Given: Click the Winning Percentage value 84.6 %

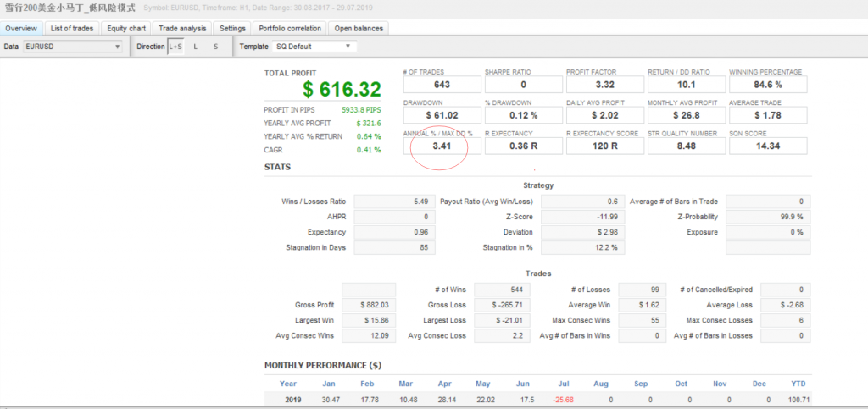Looking at the screenshot, I should click(x=767, y=85).
